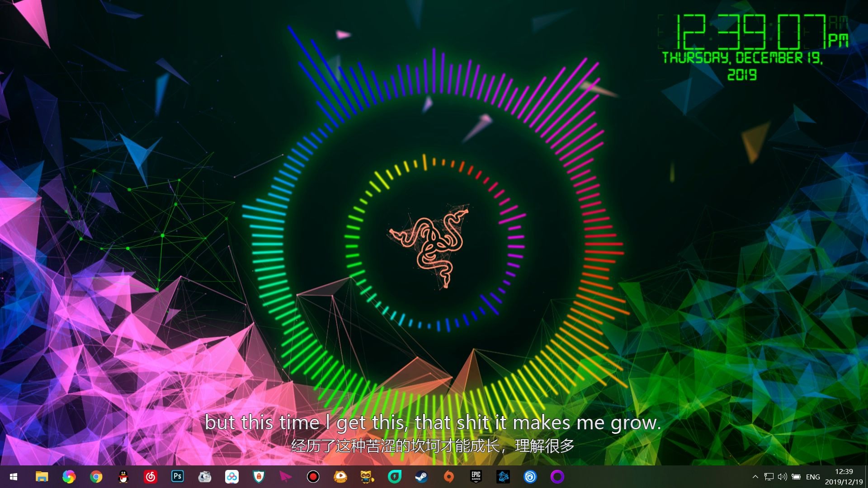
Task: Open the yellow raccoon mascot app icon
Action: click(367, 477)
